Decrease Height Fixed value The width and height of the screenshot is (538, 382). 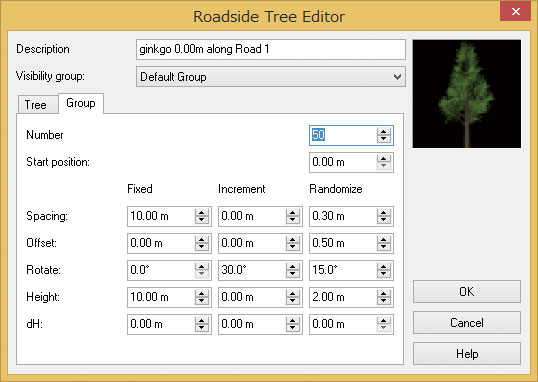[202, 301]
